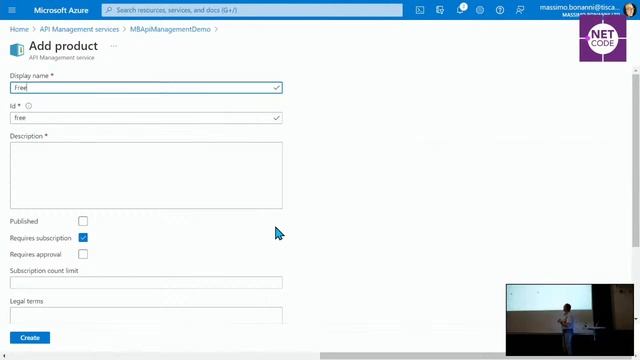Screen dimensions: 640x360
Task: Click the API Management product icon
Action: click(x=17, y=50)
